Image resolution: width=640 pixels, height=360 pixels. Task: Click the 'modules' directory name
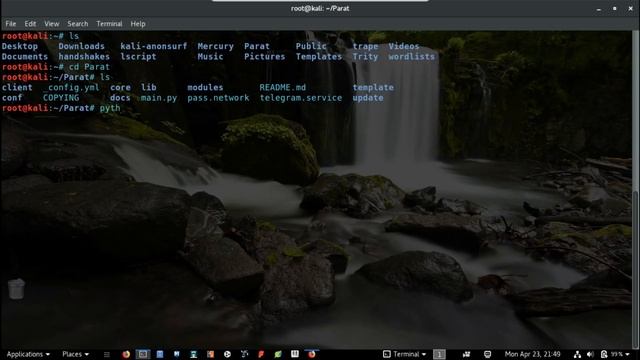205,87
